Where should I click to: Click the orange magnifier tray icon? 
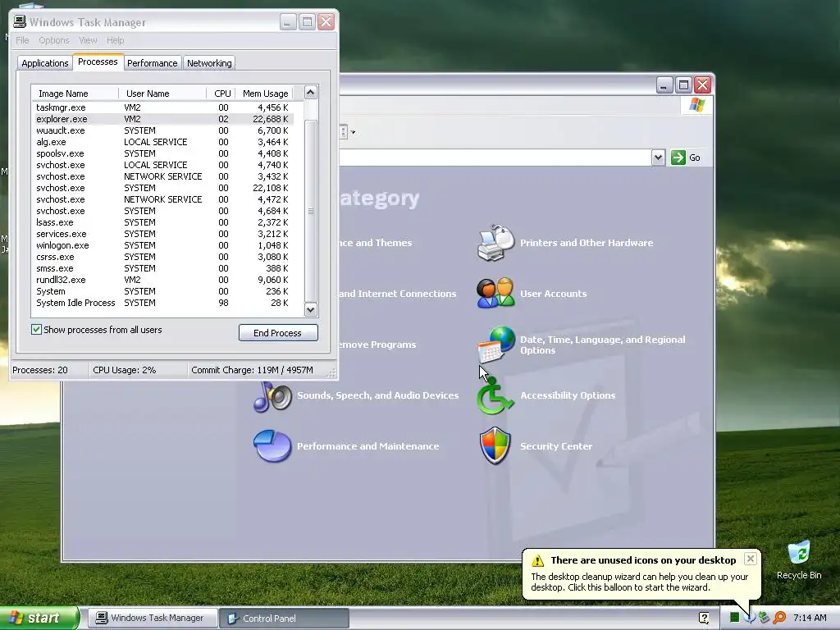779,617
